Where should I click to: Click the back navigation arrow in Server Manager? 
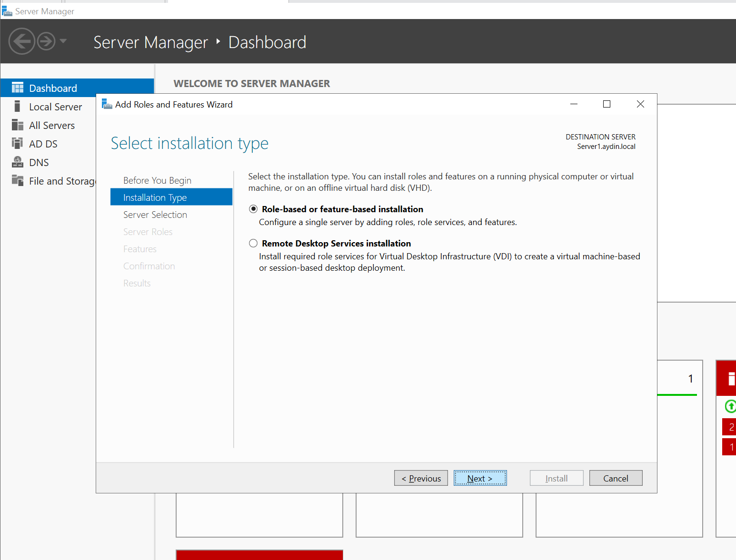coord(22,41)
